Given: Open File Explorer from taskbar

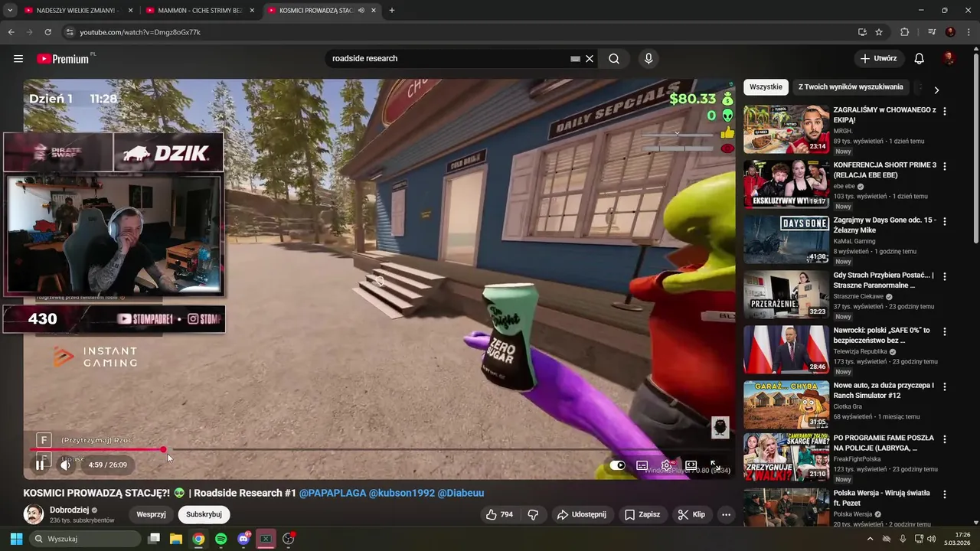Looking at the screenshot, I should coord(176,540).
